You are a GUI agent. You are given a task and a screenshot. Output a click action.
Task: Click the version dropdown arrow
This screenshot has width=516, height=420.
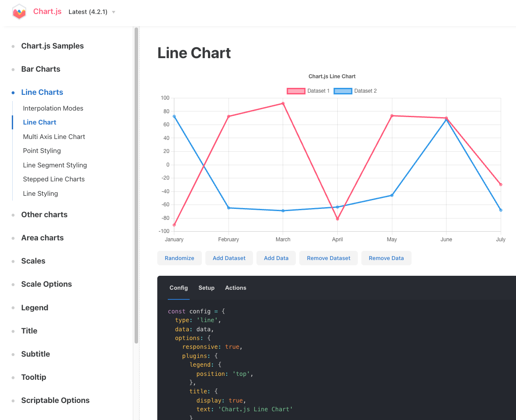point(114,12)
